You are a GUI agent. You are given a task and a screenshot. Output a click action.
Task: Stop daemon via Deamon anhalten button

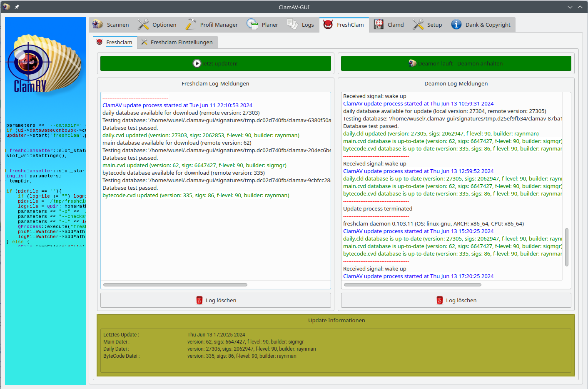tap(456, 63)
